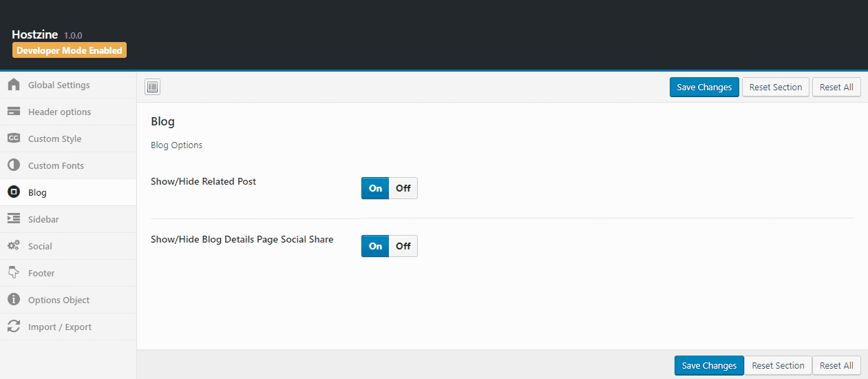Turn On Show/Hide Related Post
Image resolution: width=868 pixels, height=379 pixels.
pos(375,188)
